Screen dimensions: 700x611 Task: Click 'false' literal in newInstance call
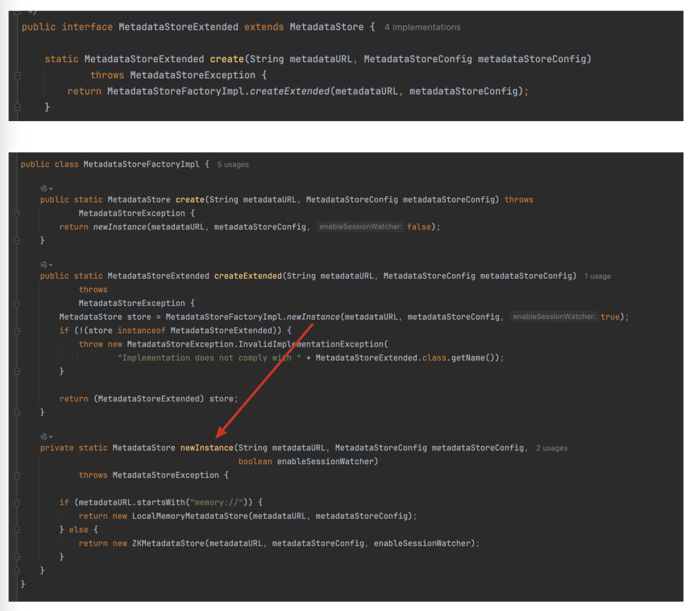coord(419,227)
